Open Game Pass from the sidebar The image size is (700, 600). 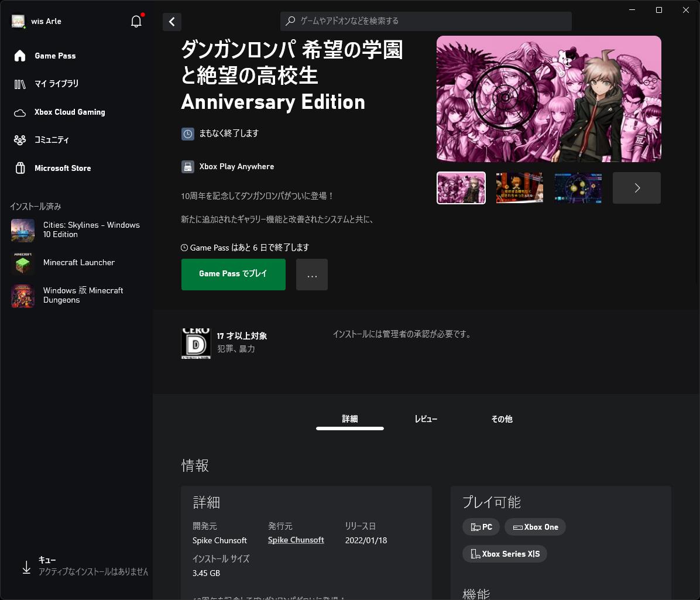click(55, 56)
